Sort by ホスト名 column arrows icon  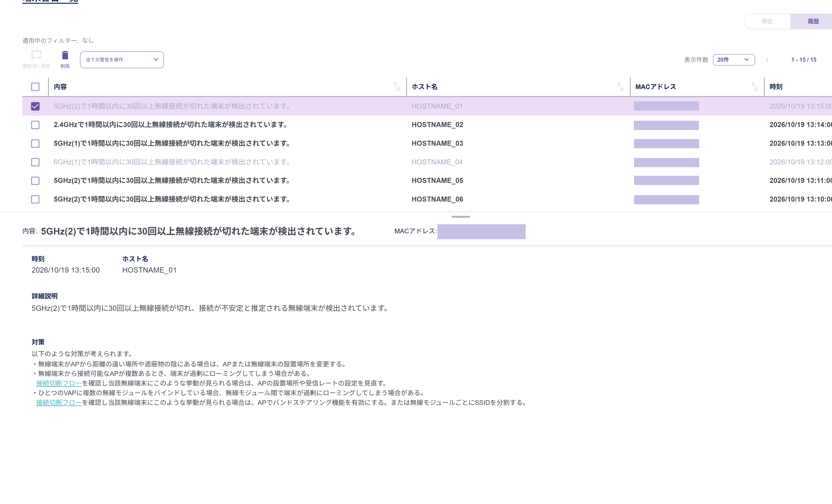pyautogui.click(x=620, y=87)
